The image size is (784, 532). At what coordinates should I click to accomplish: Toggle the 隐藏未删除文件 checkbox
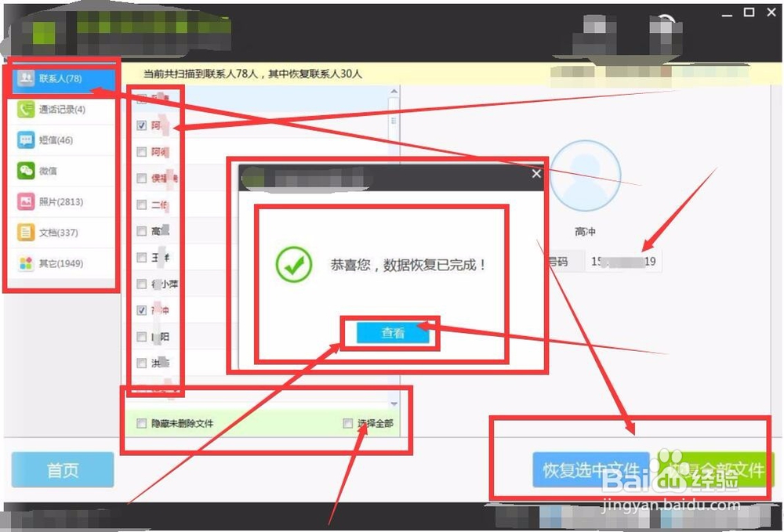(x=140, y=423)
